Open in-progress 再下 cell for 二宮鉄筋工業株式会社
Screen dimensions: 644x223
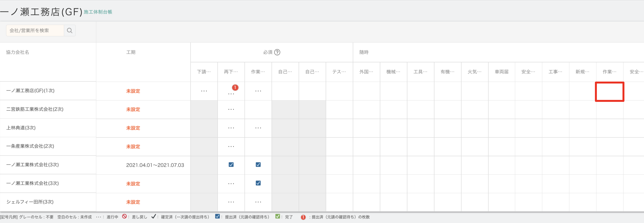pos(231,109)
